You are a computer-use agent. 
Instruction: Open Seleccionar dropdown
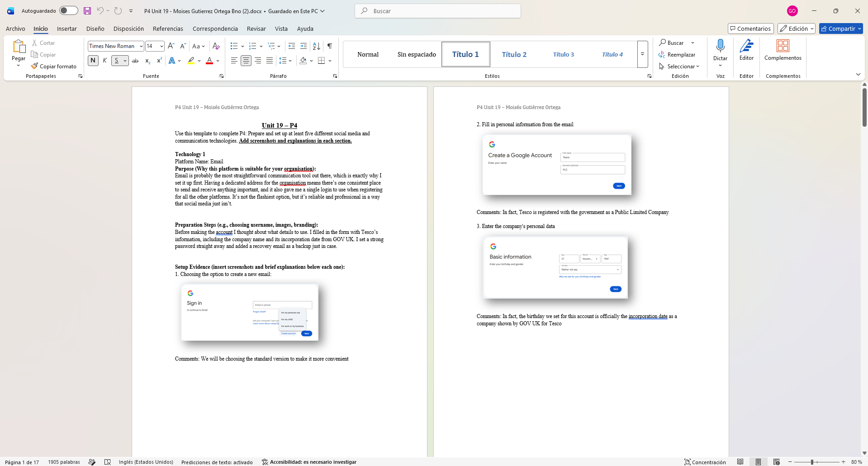pos(679,67)
